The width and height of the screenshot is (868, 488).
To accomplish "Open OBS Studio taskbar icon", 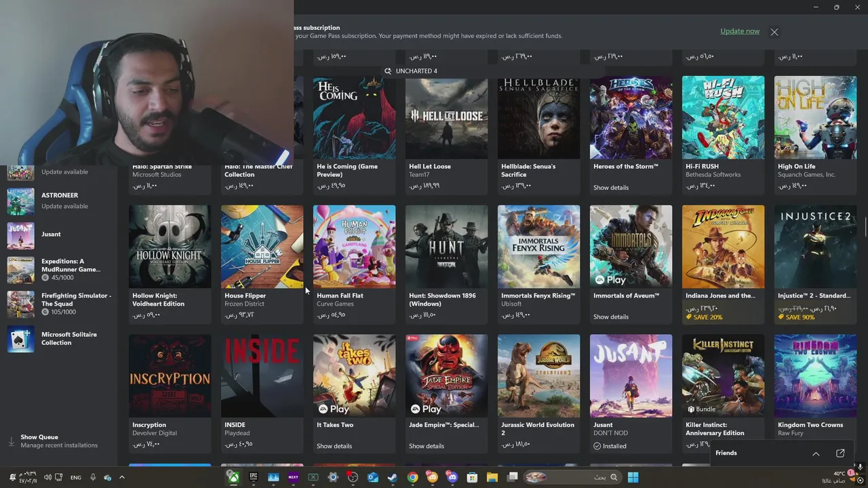I will (x=353, y=477).
